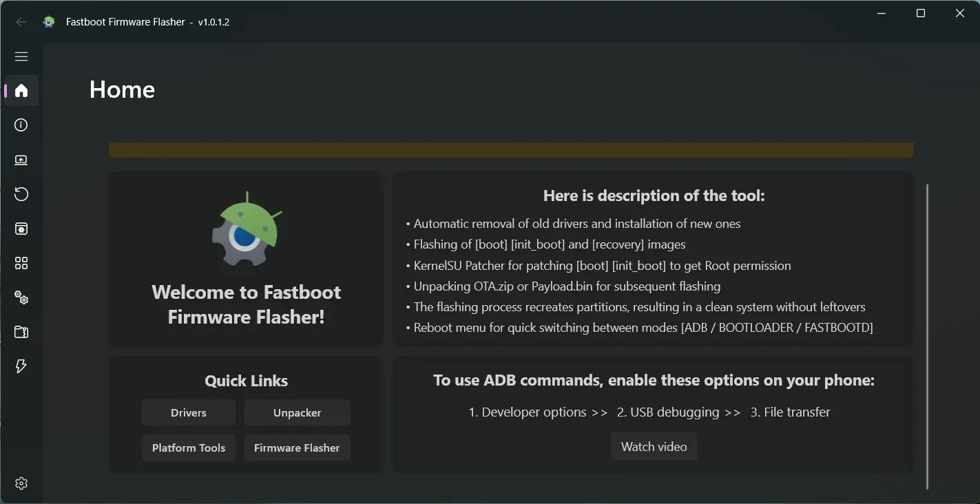This screenshot has width=980, height=504.
Task: Click "Quick Links" heading text
Action: pos(246,381)
